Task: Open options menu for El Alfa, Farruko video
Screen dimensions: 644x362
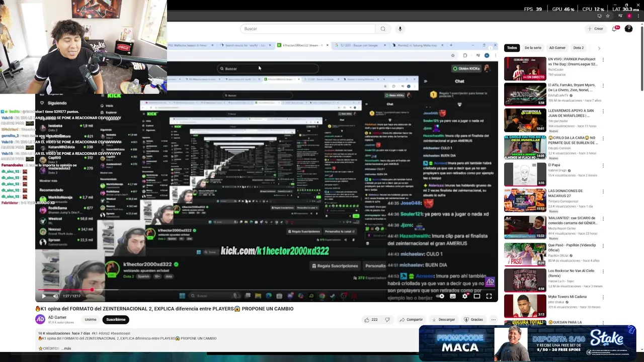Action: pos(603,86)
